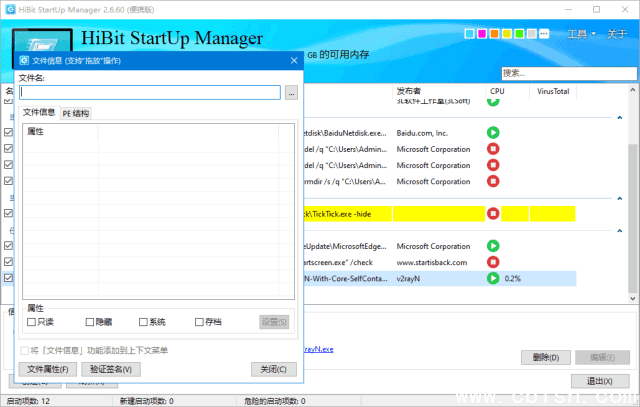Enable the 只读 (read-only) checkbox
Image resolution: width=640 pixels, height=407 pixels.
(x=32, y=322)
